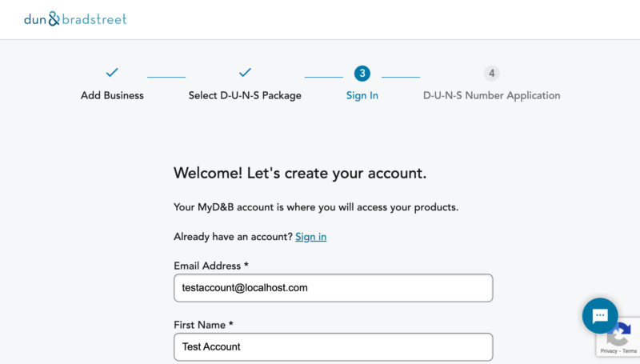The height and width of the screenshot is (364, 640).
Task: Go to the Add Business step label
Action: click(112, 95)
